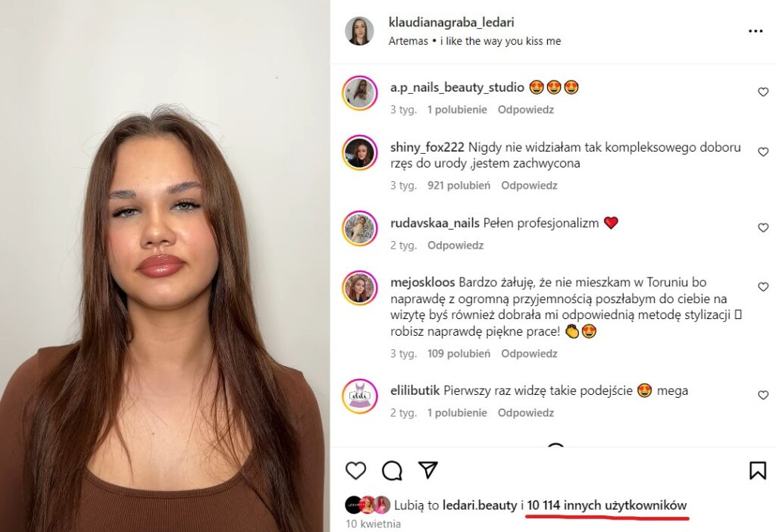The height and width of the screenshot is (532, 776).
Task: View shiny_fox222's story avatar
Action: click(359, 152)
